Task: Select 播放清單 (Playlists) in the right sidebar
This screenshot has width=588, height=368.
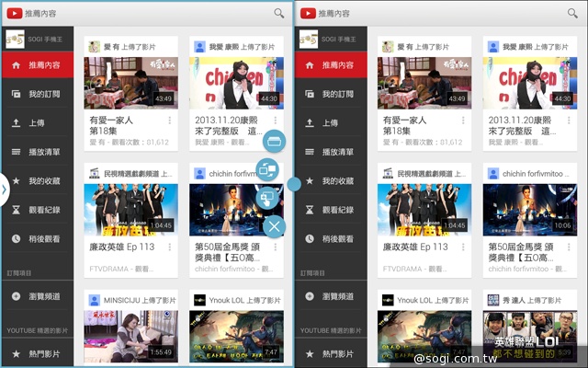Action: point(338,152)
